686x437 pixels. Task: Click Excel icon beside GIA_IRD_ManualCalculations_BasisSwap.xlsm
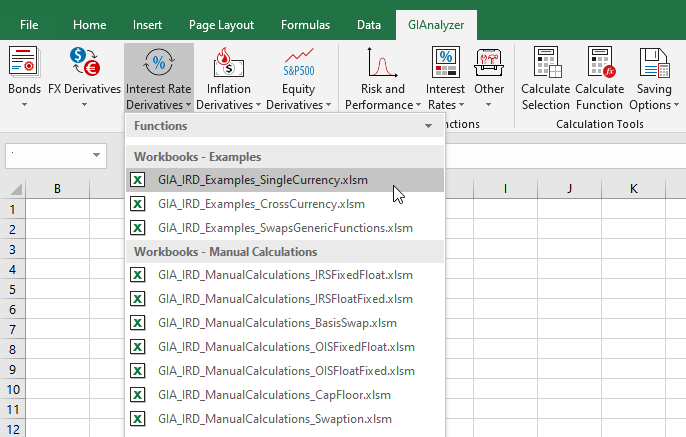coord(138,323)
